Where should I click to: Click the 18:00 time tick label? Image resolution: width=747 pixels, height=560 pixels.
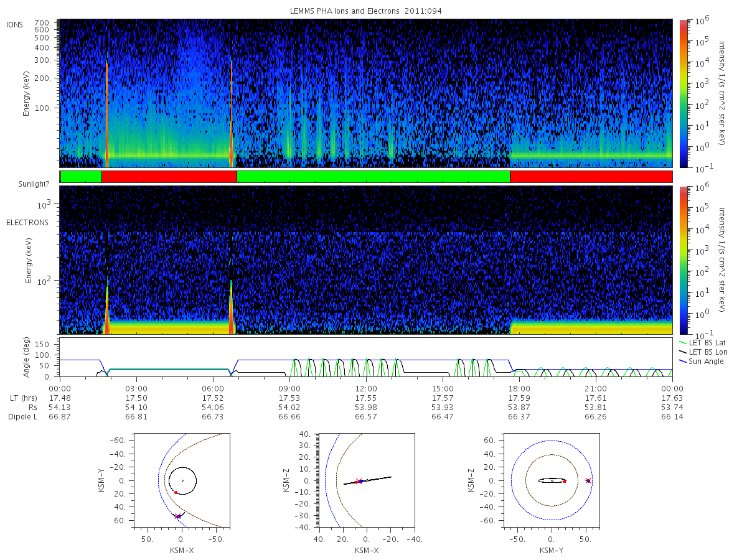(520, 389)
